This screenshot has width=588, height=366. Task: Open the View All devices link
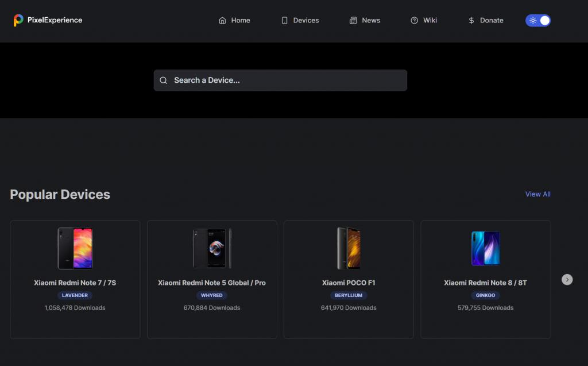pos(537,194)
